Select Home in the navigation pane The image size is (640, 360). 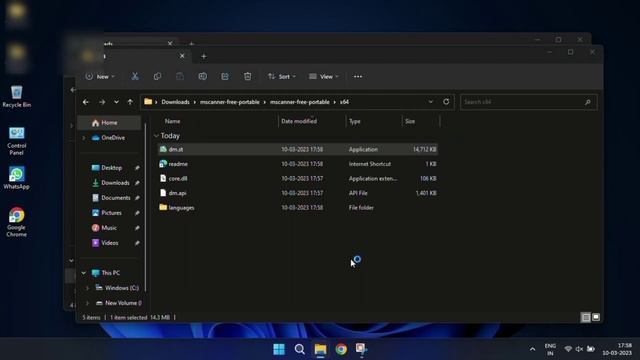tap(109, 122)
